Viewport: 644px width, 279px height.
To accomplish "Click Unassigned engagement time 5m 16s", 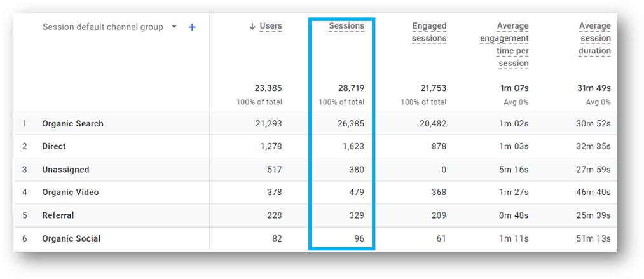I will [514, 170].
